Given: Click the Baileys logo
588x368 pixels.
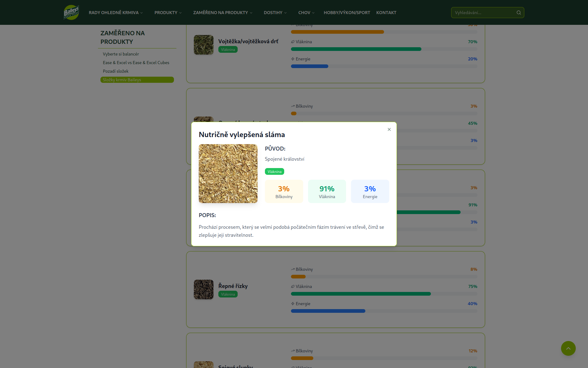Looking at the screenshot, I should pyautogui.click(x=71, y=12).
